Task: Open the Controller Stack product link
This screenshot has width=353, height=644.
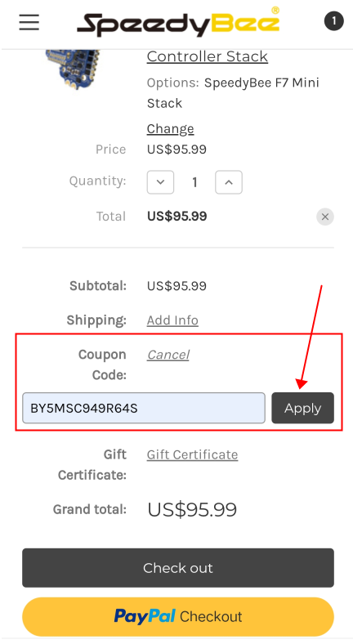Action: tap(208, 56)
